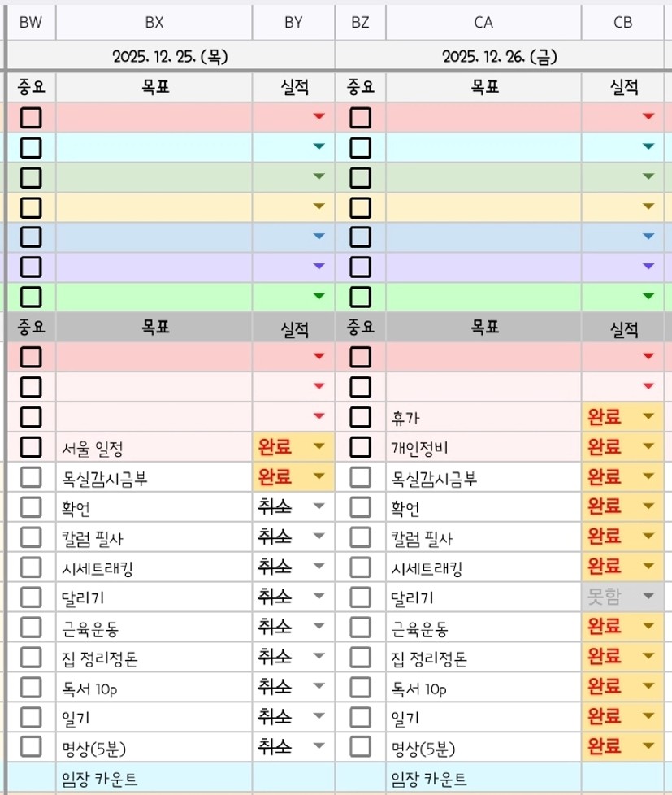Select the 근육운동 cell under Dec 25
672x795 pixels.
click(154, 628)
